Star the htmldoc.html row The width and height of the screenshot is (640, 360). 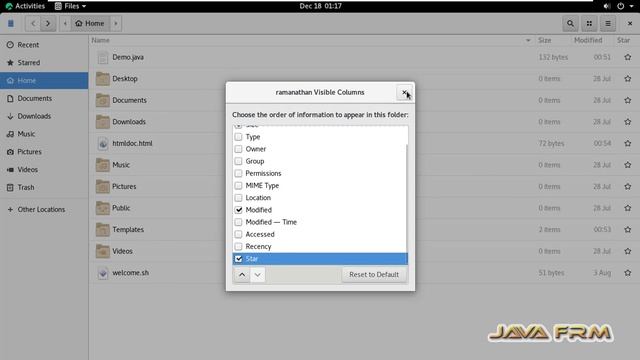pyautogui.click(x=628, y=144)
